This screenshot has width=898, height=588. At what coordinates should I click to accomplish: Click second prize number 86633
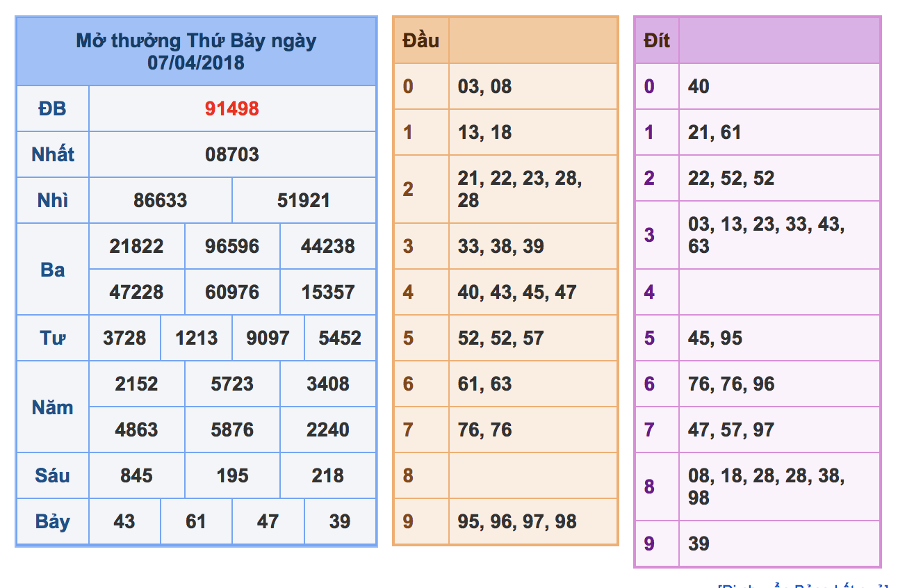coord(161,200)
